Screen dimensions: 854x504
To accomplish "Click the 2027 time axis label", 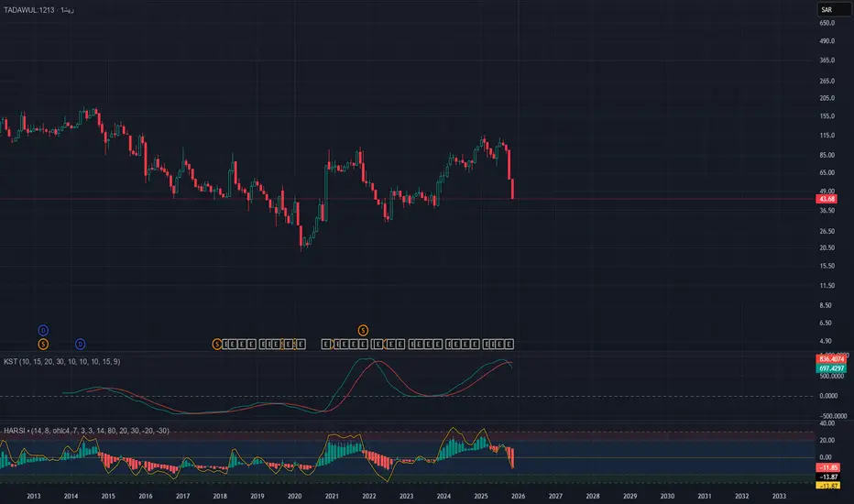I will click(x=555, y=496).
